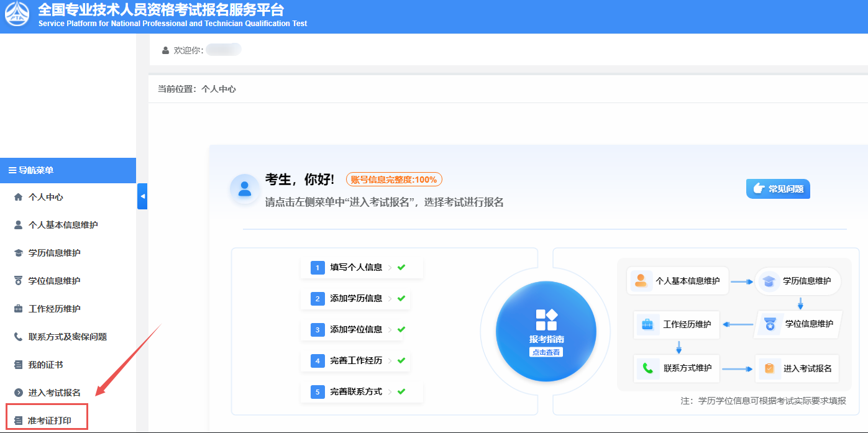
Task: Click the 联系方式维护 flowchart box
Action: pyautogui.click(x=677, y=368)
